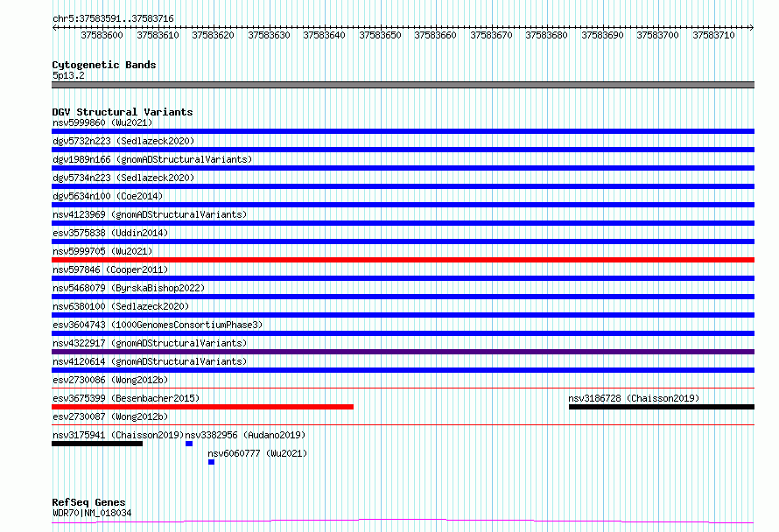Open the DGV Structural Variants track title
The image size is (779, 532).
click(123, 112)
